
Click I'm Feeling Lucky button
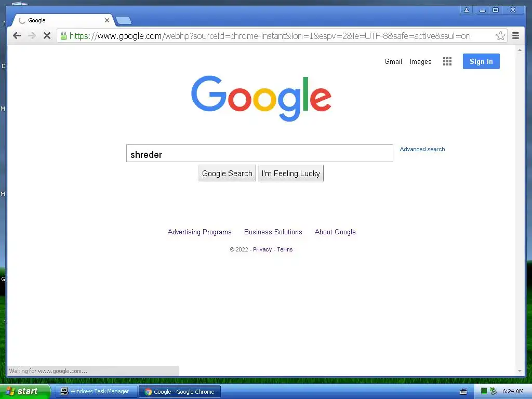[x=291, y=174]
